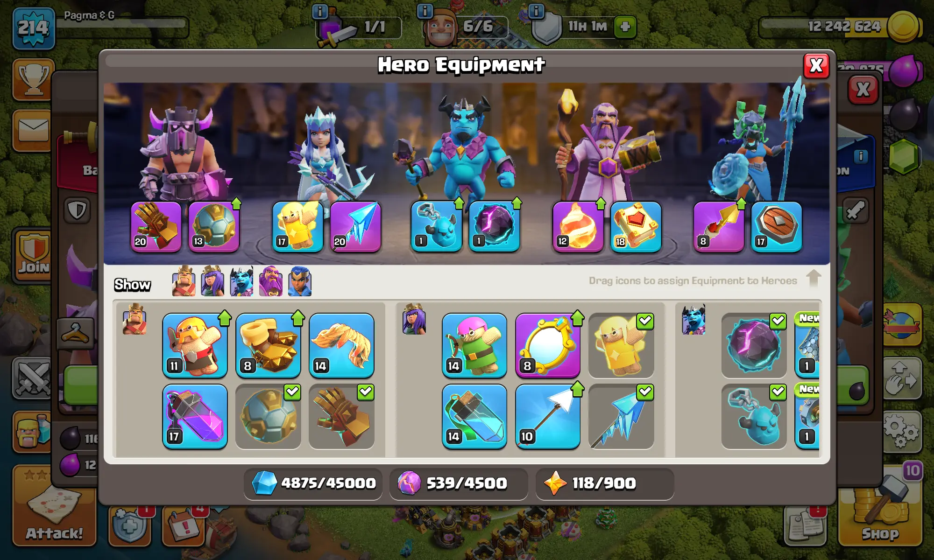Tap the Shiny Ore 4875/45000 counter
This screenshot has height=560, width=934.
click(313, 483)
